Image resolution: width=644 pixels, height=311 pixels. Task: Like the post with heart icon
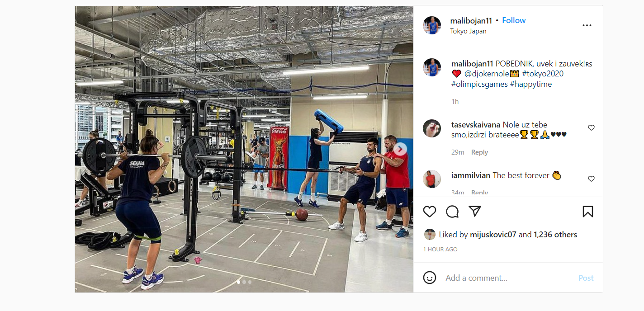[x=430, y=212]
